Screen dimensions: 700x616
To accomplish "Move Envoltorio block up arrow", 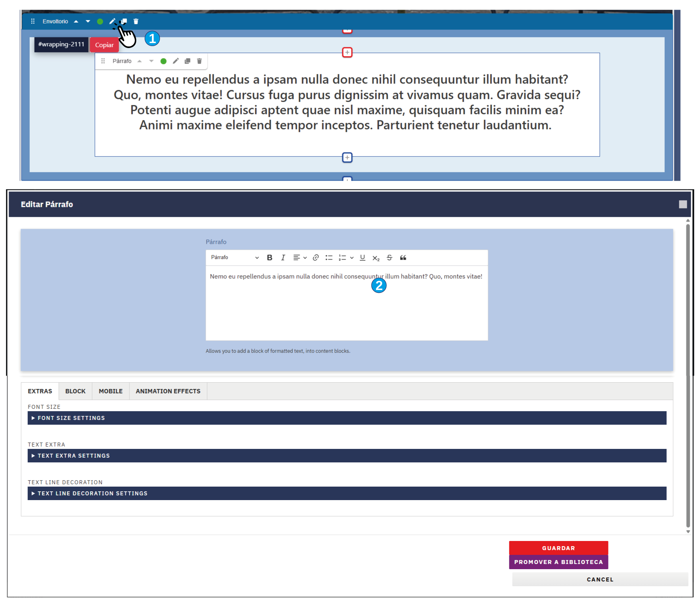I will point(76,21).
